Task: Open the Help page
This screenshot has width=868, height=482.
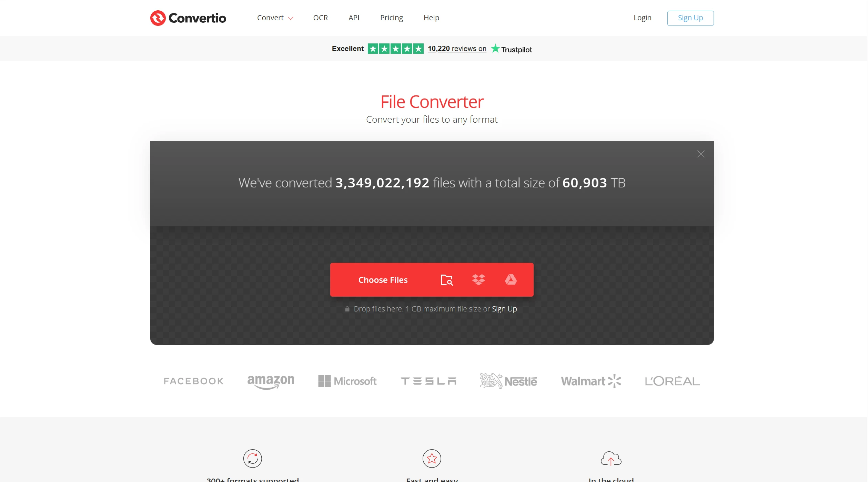Action: pos(431,18)
